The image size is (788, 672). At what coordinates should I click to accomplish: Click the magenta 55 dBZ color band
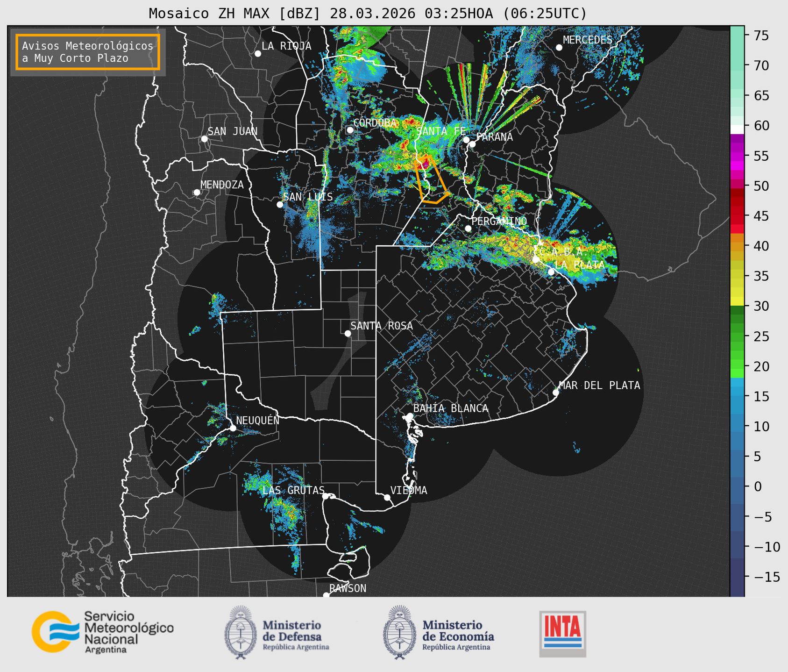tap(737, 156)
